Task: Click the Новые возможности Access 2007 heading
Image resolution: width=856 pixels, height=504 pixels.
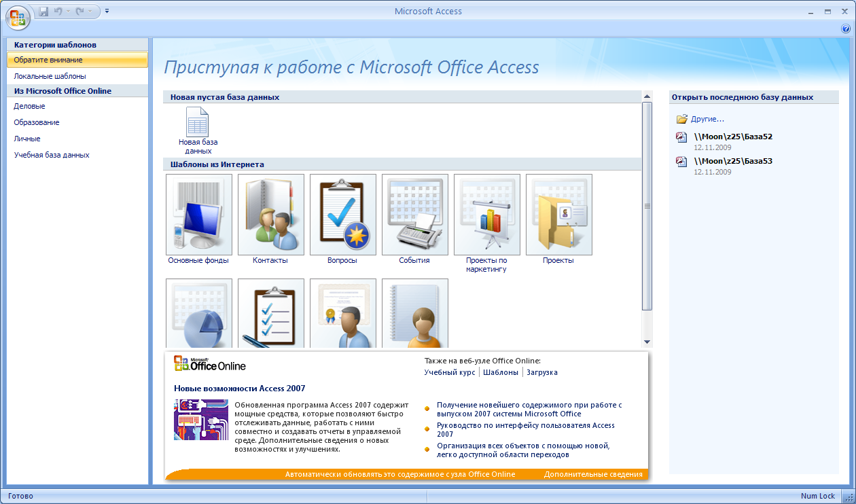Action: (240, 389)
